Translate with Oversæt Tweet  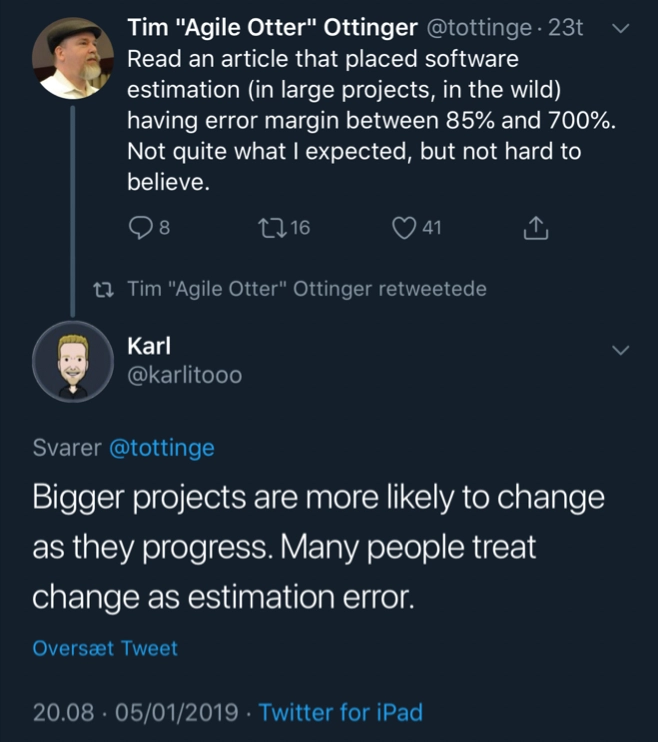105,648
